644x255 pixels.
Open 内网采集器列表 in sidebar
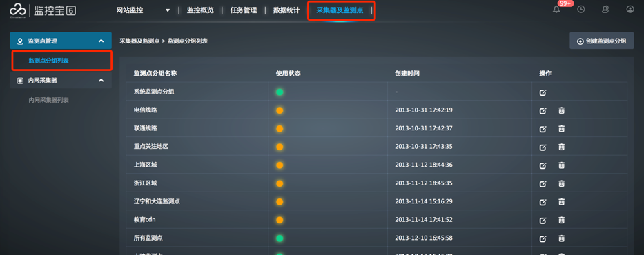click(48, 100)
